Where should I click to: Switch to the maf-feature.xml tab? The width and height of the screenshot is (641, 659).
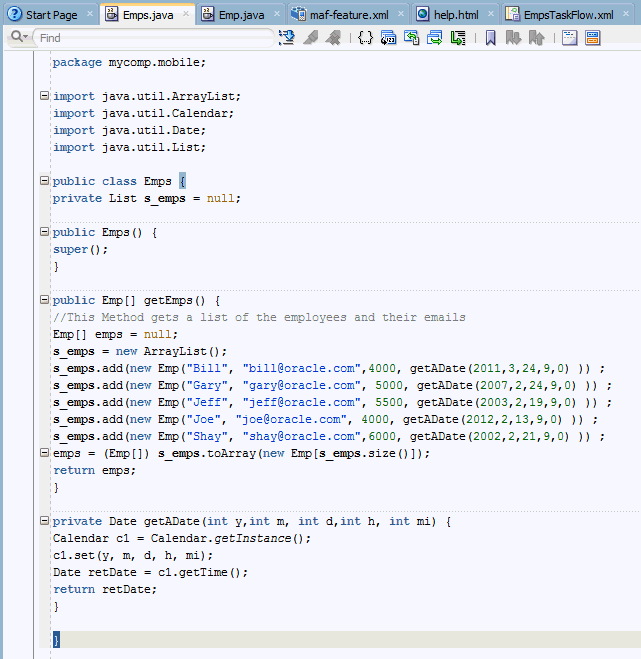349,15
